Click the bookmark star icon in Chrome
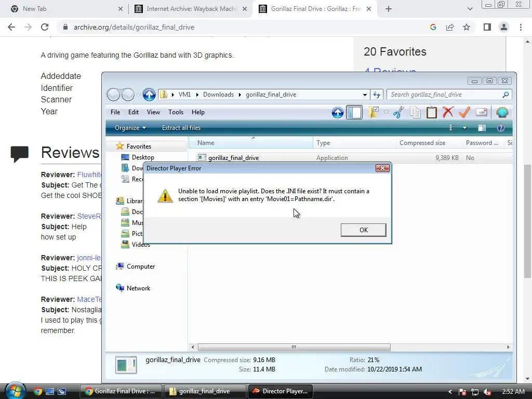 (x=467, y=27)
